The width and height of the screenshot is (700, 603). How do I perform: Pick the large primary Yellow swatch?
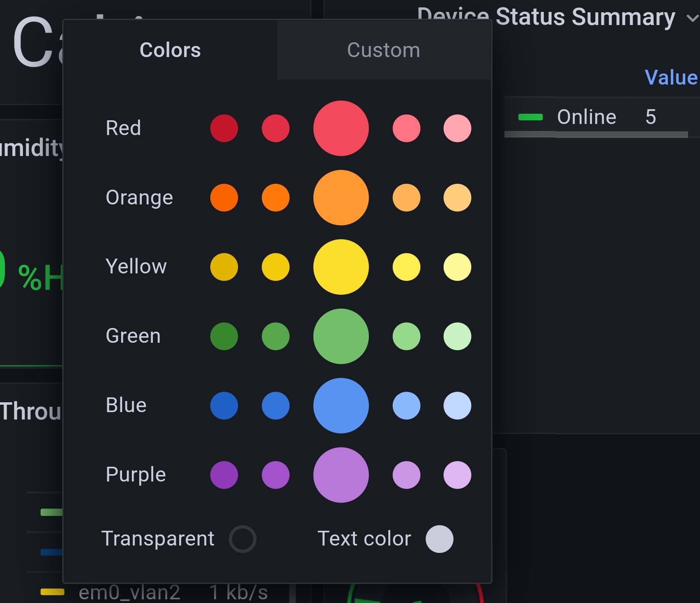(x=341, y=267)
